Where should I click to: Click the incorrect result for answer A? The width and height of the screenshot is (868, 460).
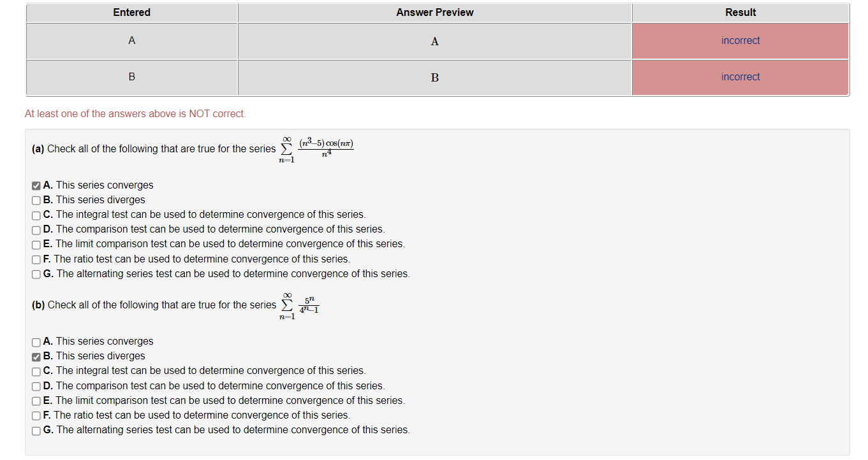tap(740, 40)
